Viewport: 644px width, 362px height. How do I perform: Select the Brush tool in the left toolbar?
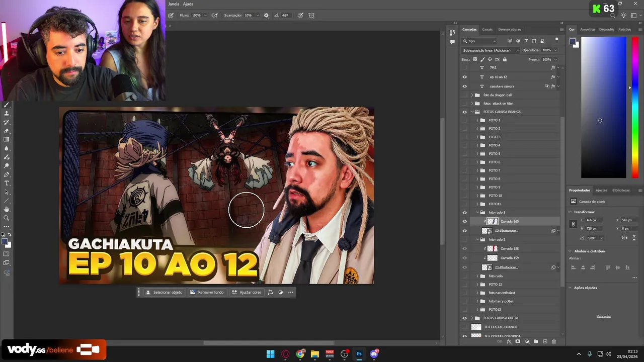pos(7,105)
